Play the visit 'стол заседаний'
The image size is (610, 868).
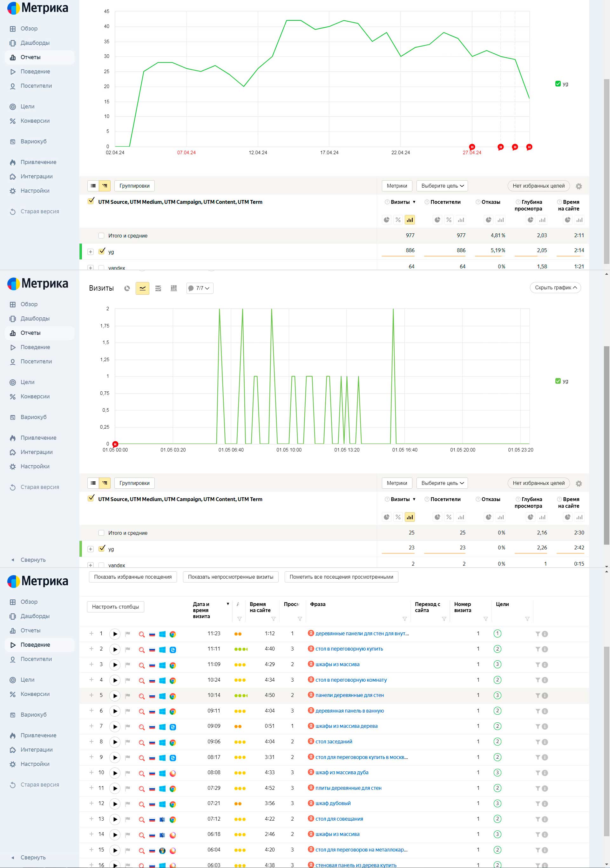pos(115,742)
